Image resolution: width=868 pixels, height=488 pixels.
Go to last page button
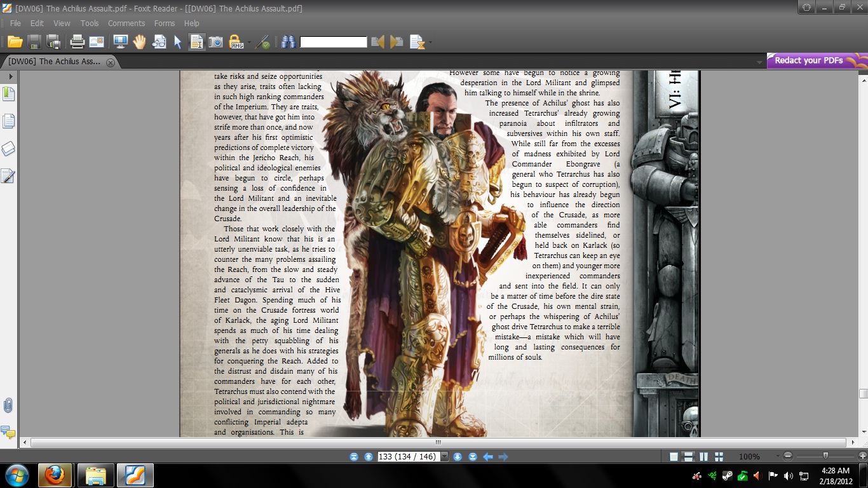coord(473,457)
